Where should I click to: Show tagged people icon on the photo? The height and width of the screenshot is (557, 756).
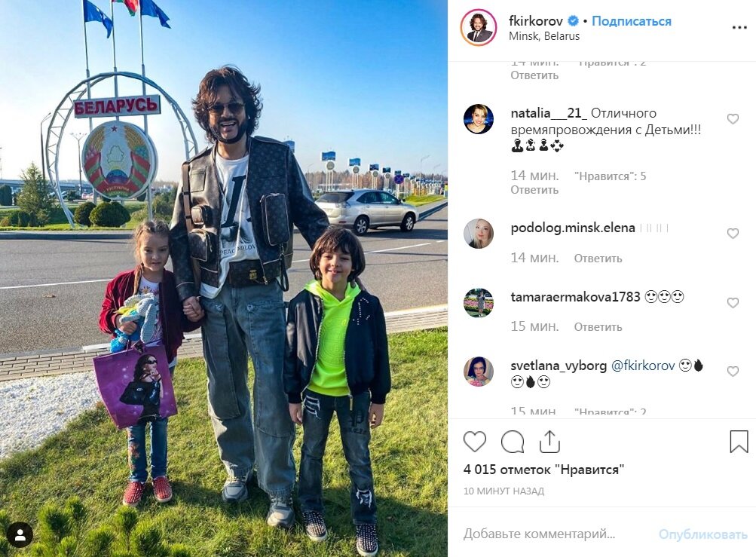click(20, 534)
